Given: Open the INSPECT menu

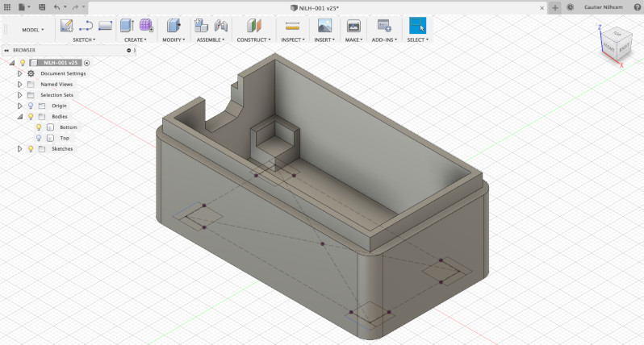Looking at the screenshot, I should [x=292, y=39].
